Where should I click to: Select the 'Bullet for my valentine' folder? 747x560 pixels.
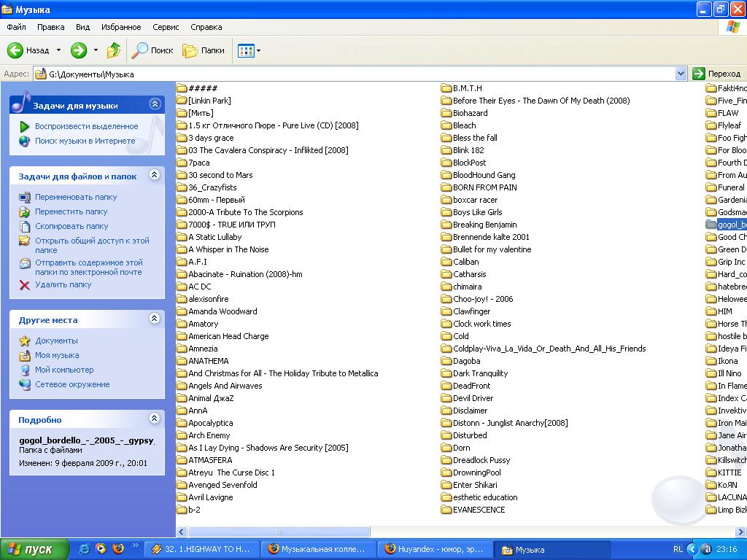[x=492, y=249]
